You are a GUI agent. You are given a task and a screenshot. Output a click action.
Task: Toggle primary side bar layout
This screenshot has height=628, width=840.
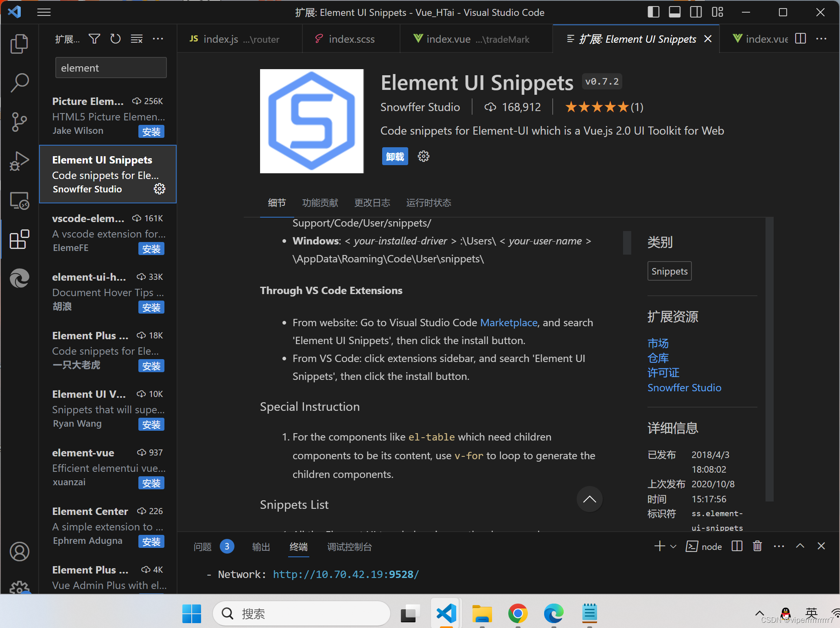[654, 12]
